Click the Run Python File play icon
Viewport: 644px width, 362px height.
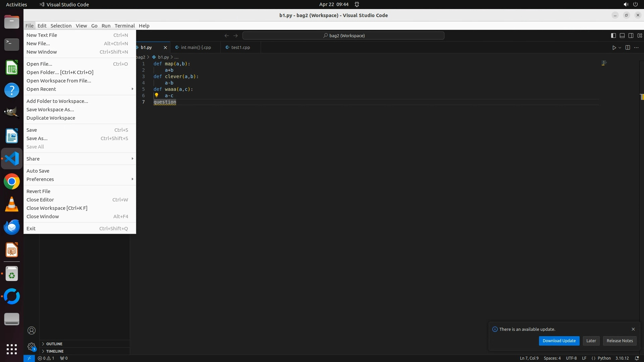click(x=614, y=48)
